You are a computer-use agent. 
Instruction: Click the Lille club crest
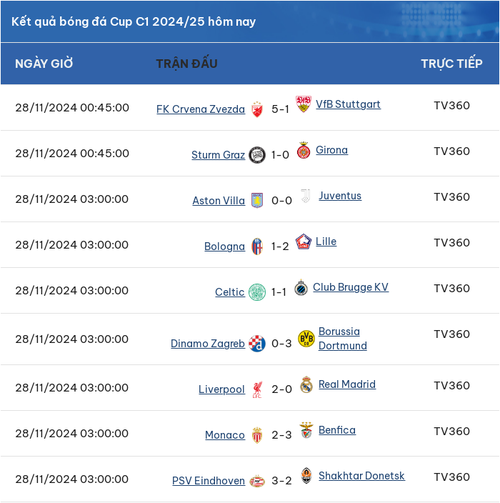[303, 241]
